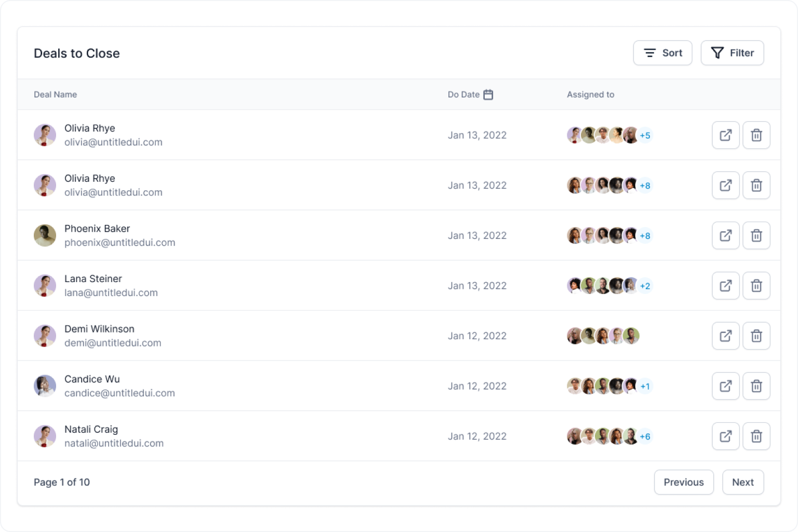The width and height of the screenshot is (798, 532).
Task: Open the Filter options
Action: click(732, 53)
